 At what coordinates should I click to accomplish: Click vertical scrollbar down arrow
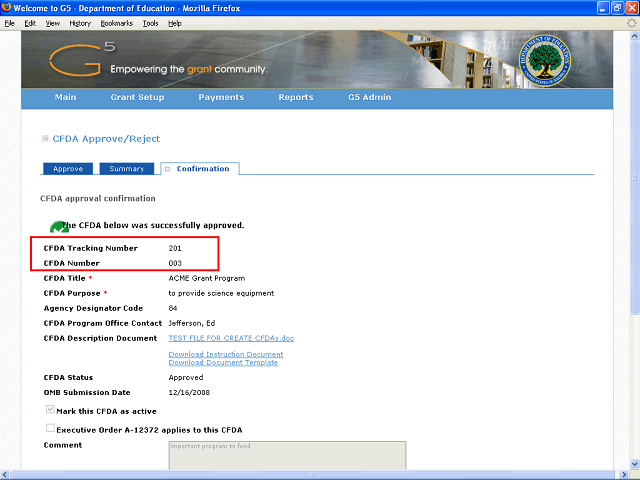pyautogui.click(x=635, y=464)
